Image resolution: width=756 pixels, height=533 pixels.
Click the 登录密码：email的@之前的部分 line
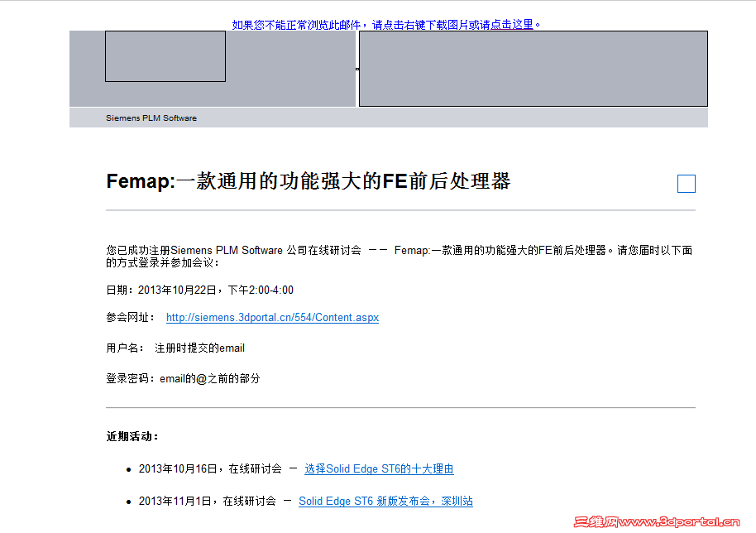184,379
